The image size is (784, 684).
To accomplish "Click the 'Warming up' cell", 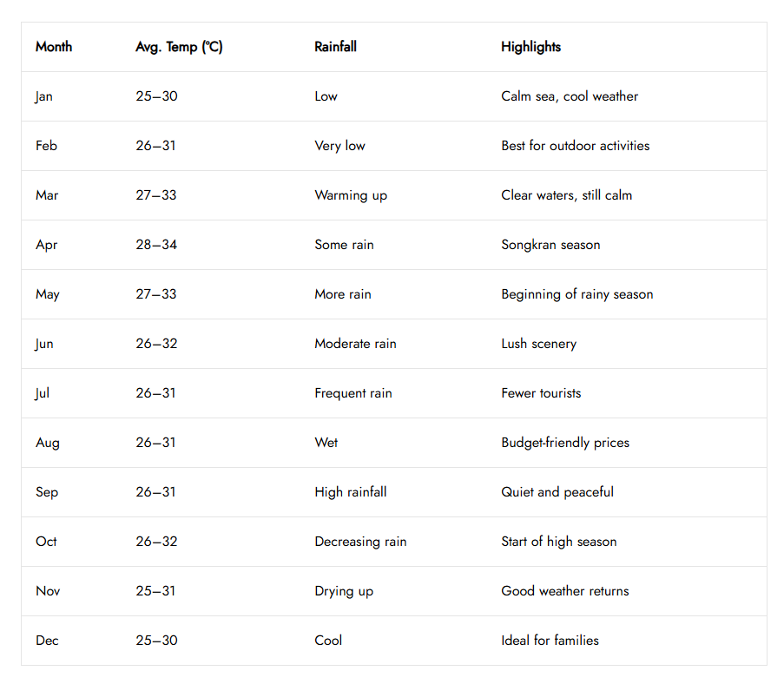I will [x=351, y=195].
